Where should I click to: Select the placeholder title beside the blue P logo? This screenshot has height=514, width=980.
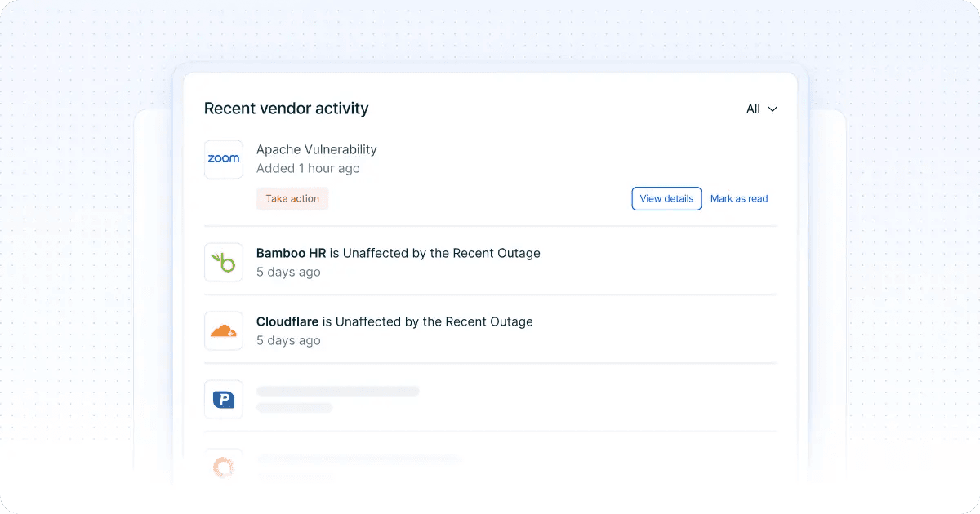tap(337, 392)
